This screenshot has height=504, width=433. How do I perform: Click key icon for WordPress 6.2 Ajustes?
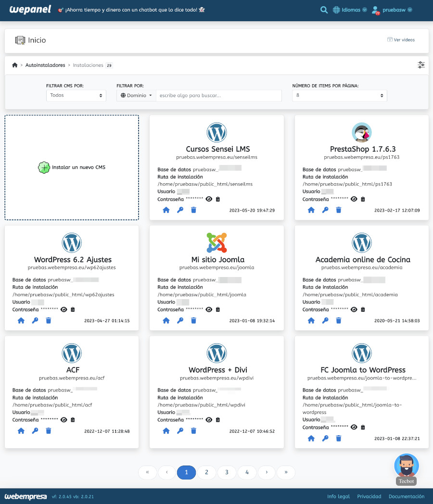pyautogui.click(x=35, y=320)
